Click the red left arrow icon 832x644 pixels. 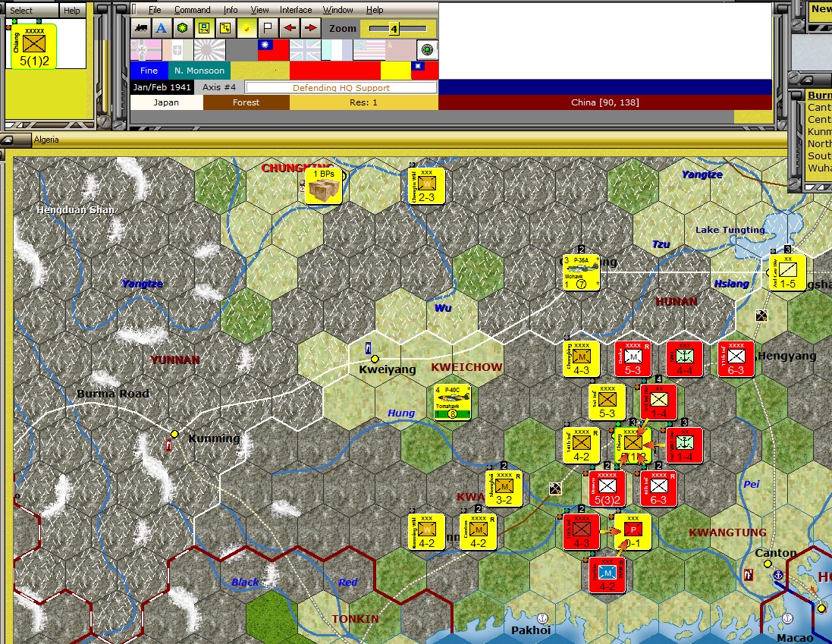pyautogui.click(x=290, y=28)
